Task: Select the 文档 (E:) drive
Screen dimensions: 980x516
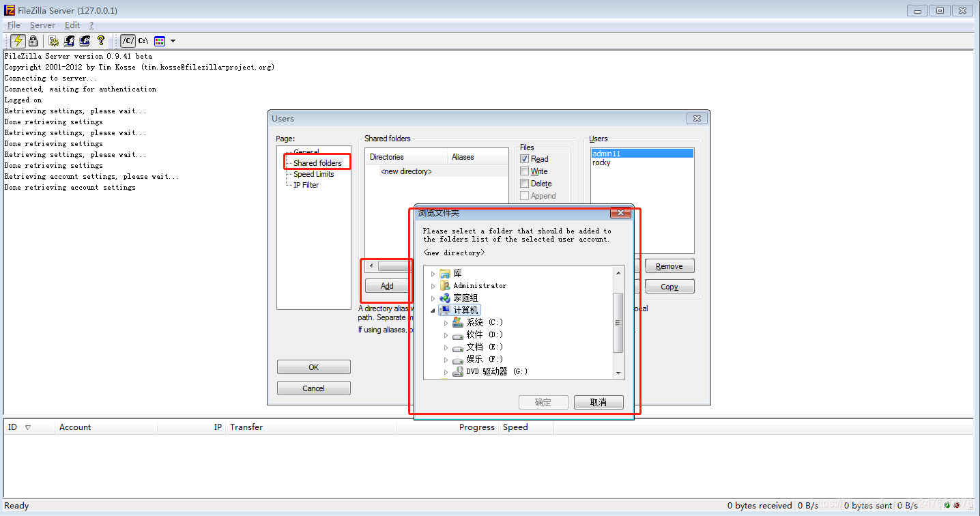Action: tap(478, 347)
